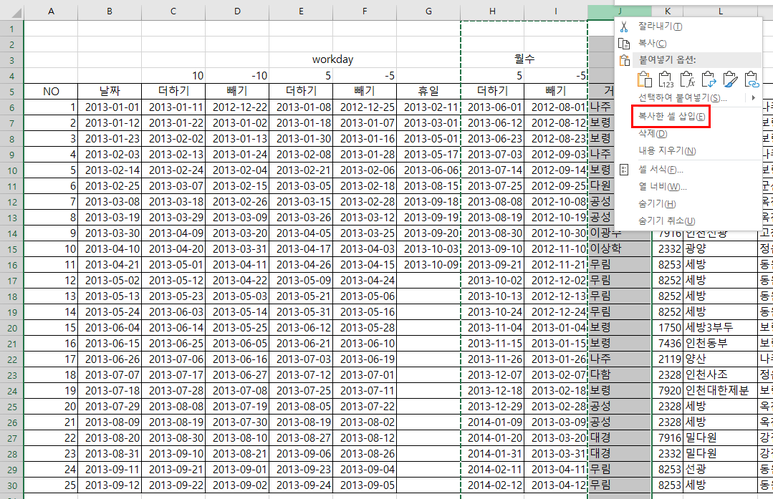Click the default Paste clipboard icon
Image resolution: width=773 pixels, height=499 pixels.
tap(644, 79)
